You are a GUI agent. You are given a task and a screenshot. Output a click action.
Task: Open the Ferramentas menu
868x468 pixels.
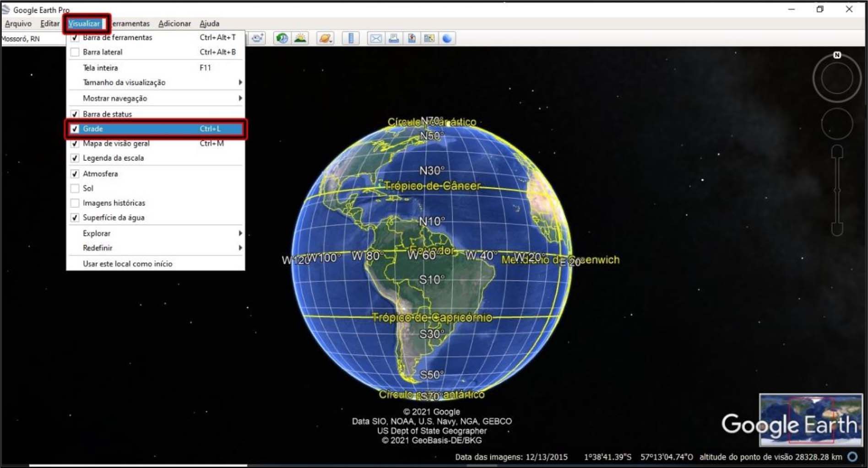click(131, 23)
